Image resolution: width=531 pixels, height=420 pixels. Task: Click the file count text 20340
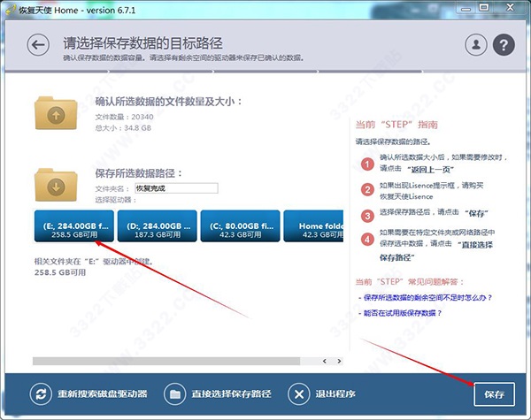click(x=142, y=117)
